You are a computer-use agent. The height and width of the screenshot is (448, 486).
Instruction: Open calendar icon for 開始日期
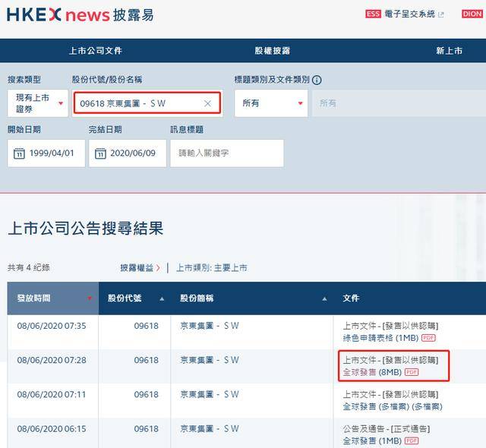pos(19,153)
